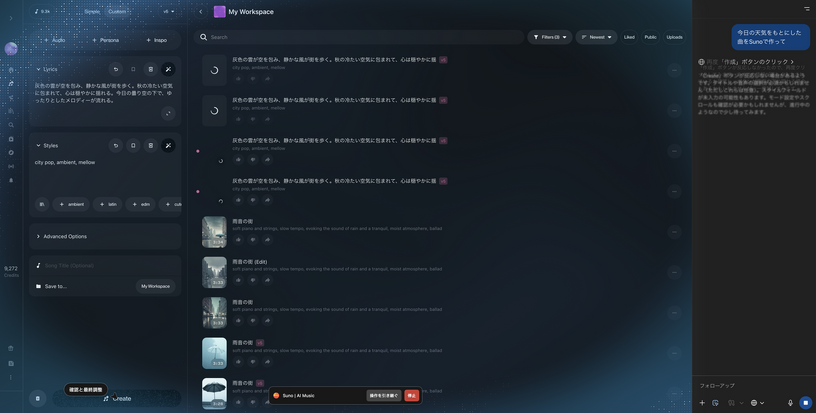The image size is (816, 413).
Task: Open the song thumbnail with the umbrella cover
Action: click(x=214, y=392)
